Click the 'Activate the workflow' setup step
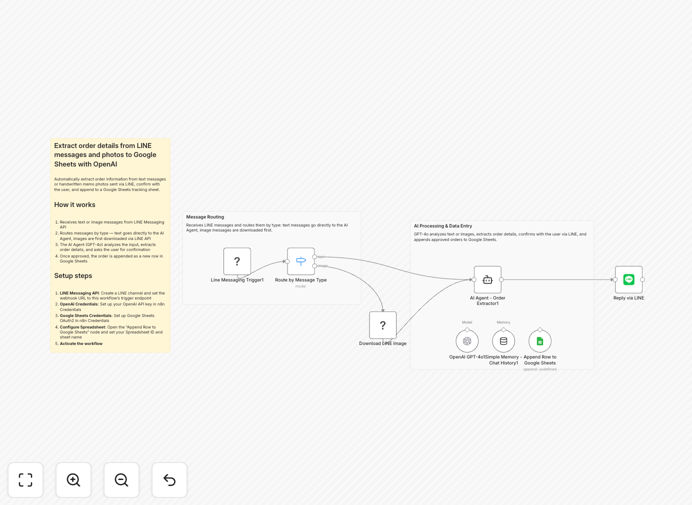 click(81, 343)
